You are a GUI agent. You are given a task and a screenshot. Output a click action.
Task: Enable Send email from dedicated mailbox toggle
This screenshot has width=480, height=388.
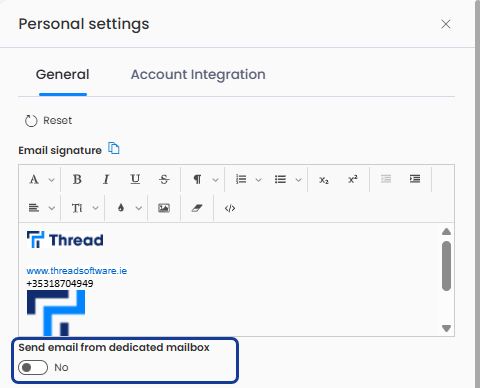[x=33, y=367]
